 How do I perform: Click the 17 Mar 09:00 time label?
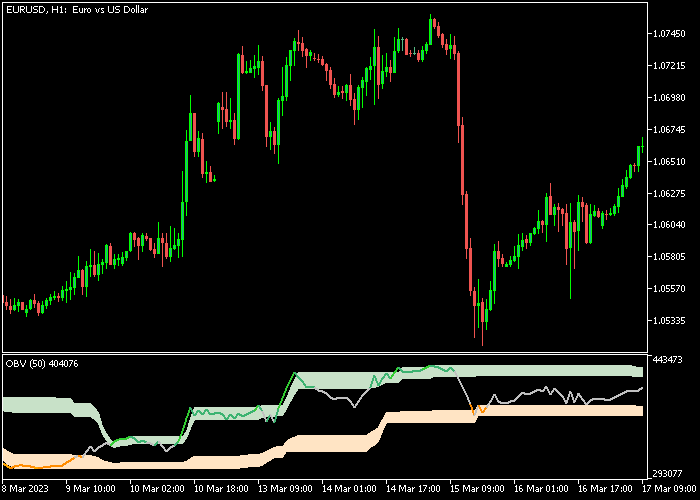tap(669, 488)
